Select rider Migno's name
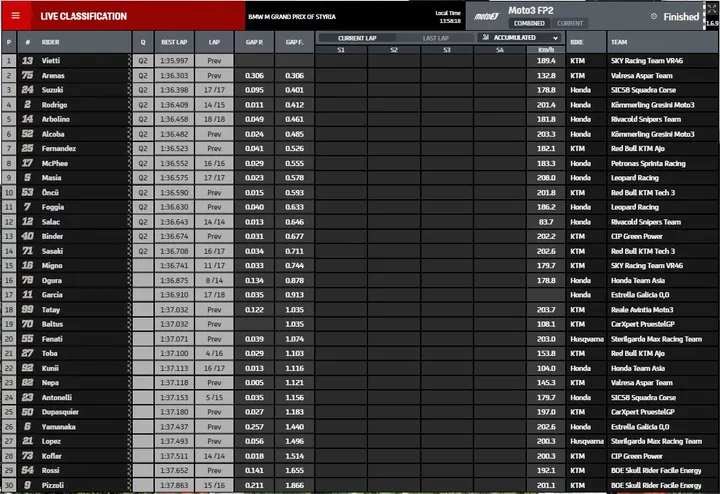720x494 pixels. tap(52, 265)
